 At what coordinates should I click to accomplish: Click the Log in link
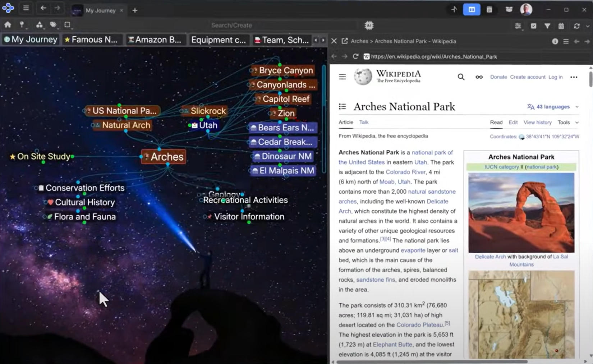point(555,77)
